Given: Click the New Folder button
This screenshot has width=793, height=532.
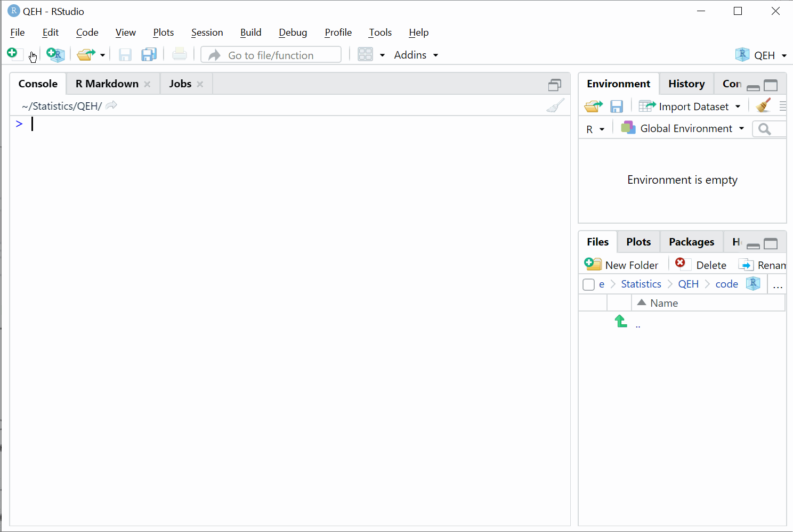Looking at the screenshot, I should (621, 265).
